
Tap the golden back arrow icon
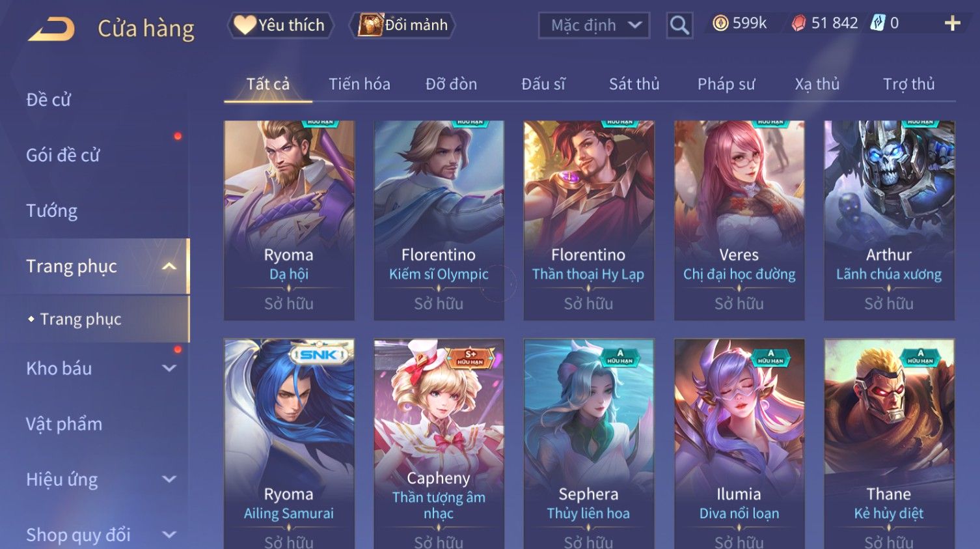click(51, 29)
